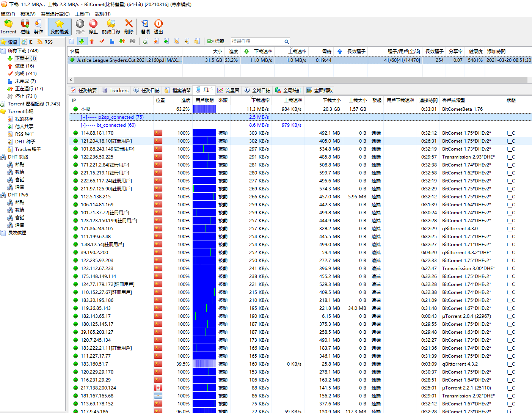Click the red up-arrow seeding filter icon
This screenshot has height=413, width=532.
(92, 41)
